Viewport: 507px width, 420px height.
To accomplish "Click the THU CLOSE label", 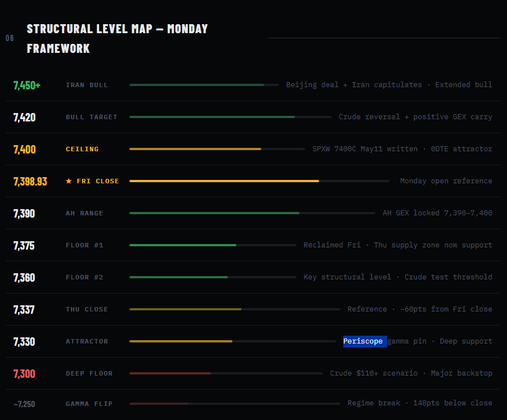I will pyautogui.click(x=87, y=309).
